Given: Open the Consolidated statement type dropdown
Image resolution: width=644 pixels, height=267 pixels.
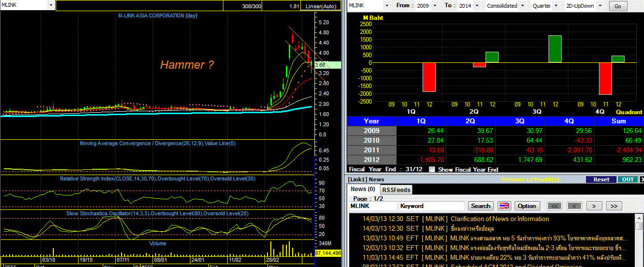Looking at the screenshot, I should (x=522, y=6).
